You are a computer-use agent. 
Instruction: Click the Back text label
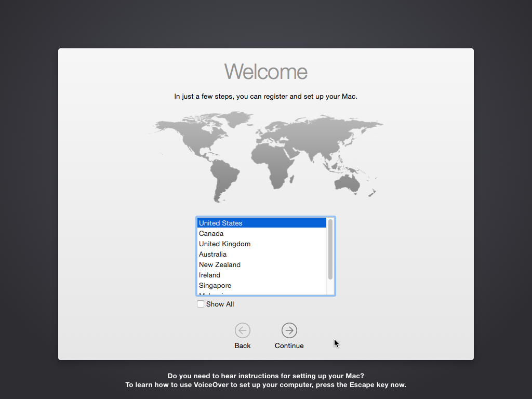point(242,345)
